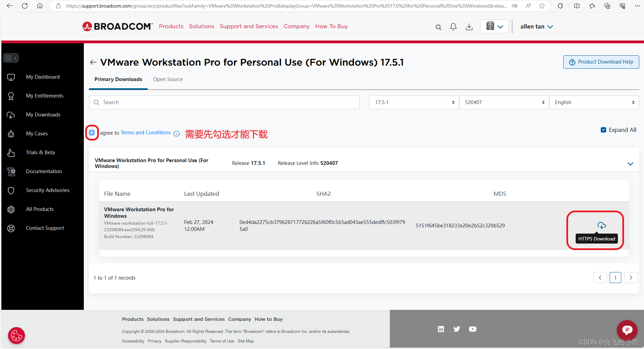
Task: Click the Trials & Beta hand icon
Action: click(x=11, y=153)
